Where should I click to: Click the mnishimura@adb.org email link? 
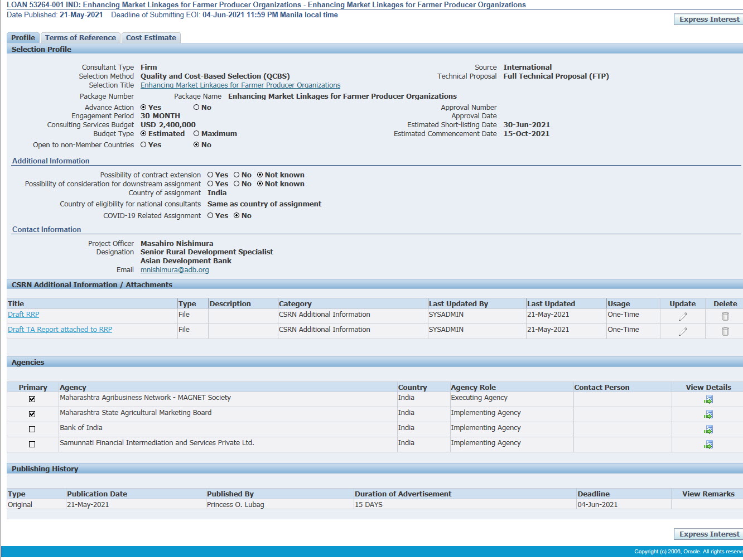175,270
